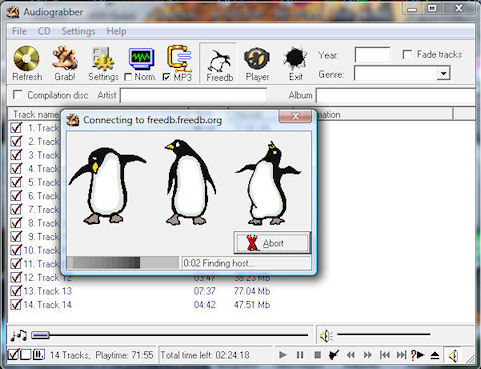Click the rewind button
Screen dimensions: 481x369
coord(350,355)
